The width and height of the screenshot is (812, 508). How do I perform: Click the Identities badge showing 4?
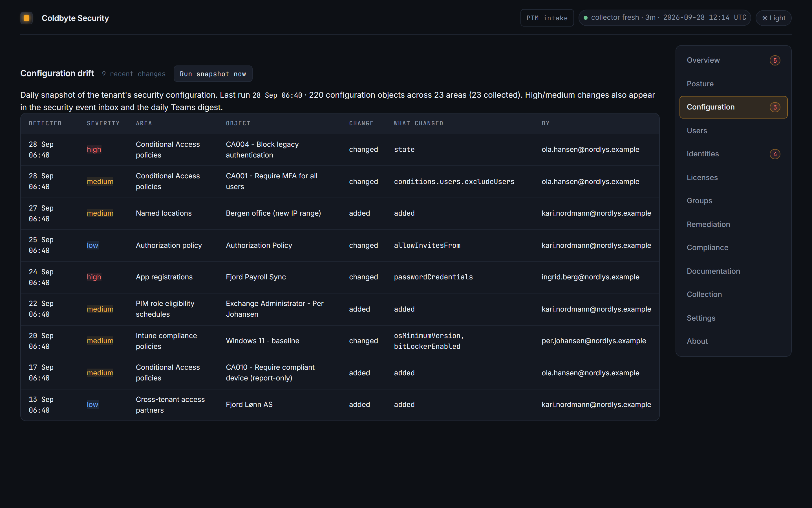pos(775,154)
